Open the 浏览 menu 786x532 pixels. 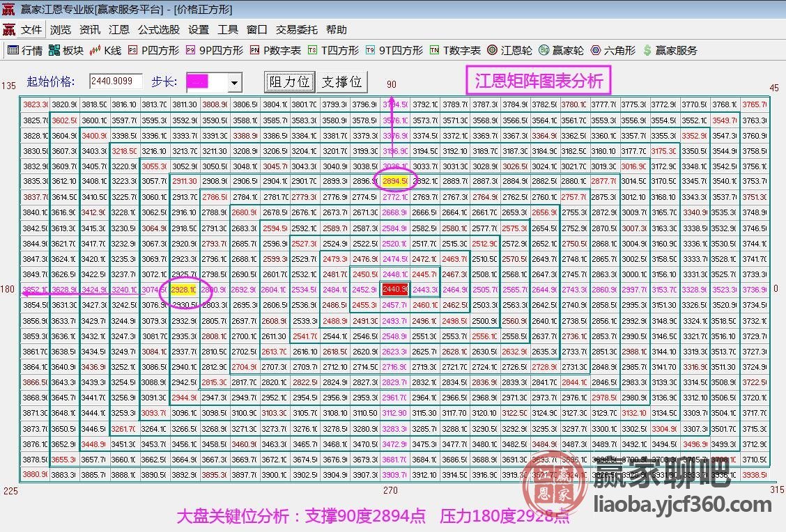(61, 29)
